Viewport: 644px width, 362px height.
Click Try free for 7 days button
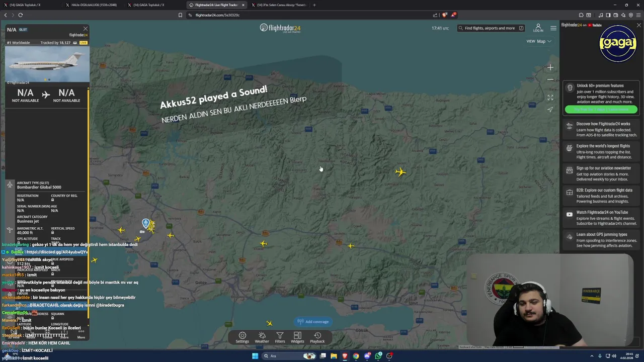[x=601, y=109]
